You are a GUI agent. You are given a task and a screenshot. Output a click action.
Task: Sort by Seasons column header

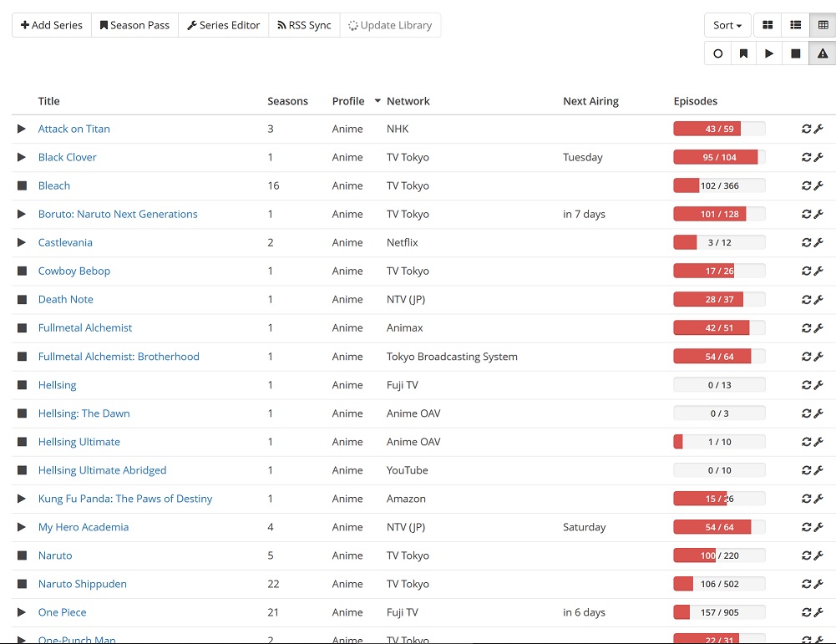pyautogui.click(x=288, y=101)
